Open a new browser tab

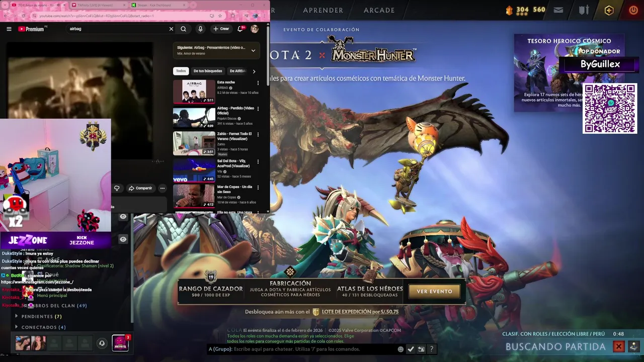192,5
